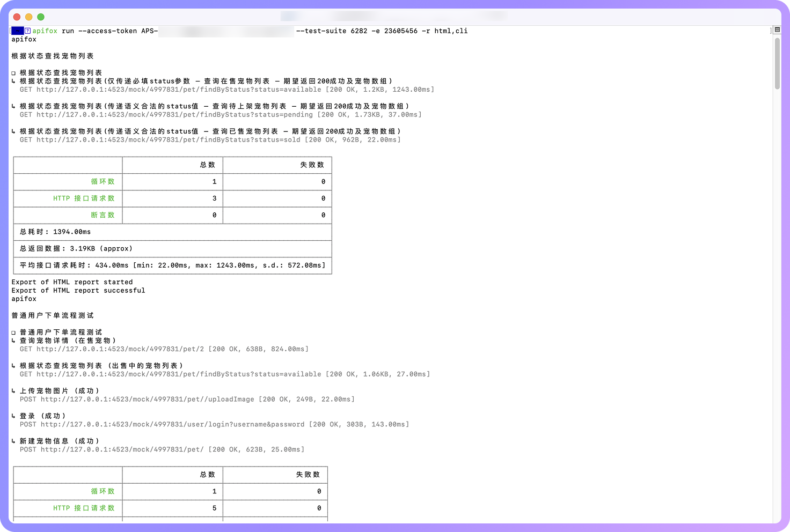This screenshot has width=790, height=532.
Task: Close the terminal window with red button
Action: 17,17
